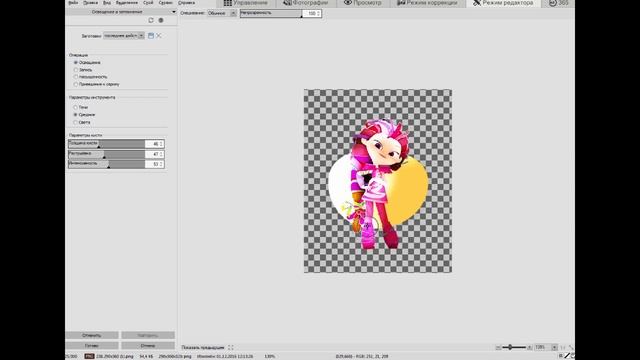Open the Слой menu

148,2
